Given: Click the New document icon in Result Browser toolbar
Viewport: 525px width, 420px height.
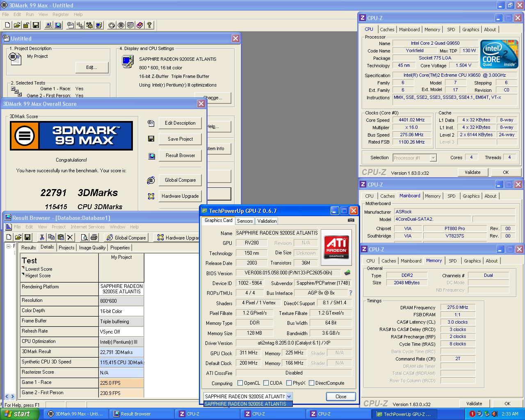Looking at the screenshot, I should point(9,237).
